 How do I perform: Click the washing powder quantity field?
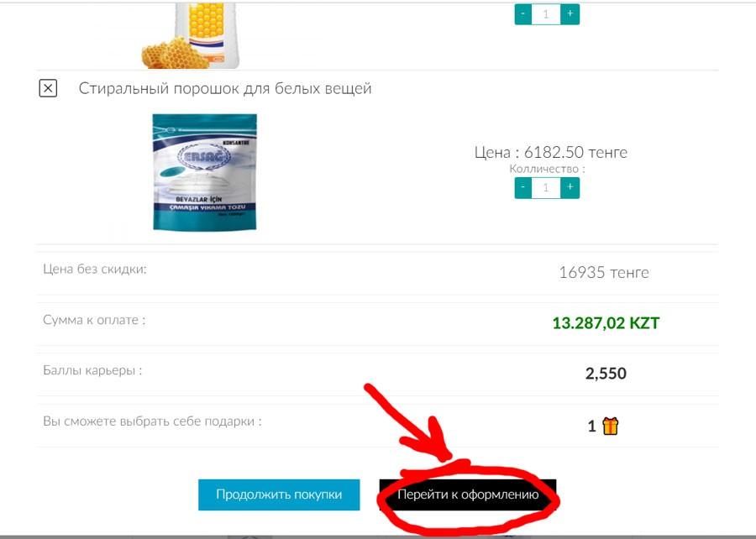546,187
